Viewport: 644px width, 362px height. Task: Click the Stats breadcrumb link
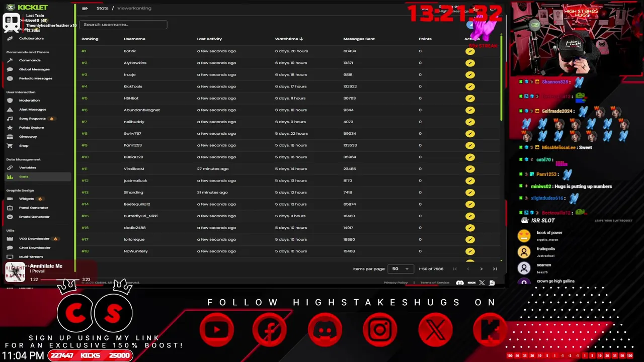(x=102, y=8)
